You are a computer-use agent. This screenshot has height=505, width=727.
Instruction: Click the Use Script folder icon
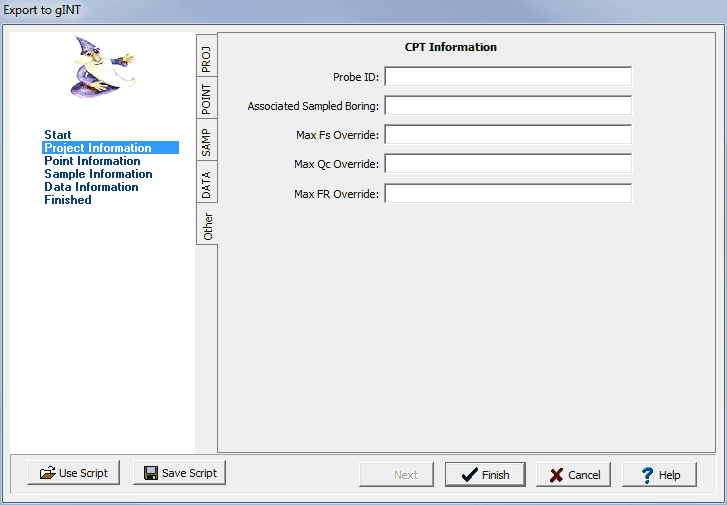pos(47,473)
